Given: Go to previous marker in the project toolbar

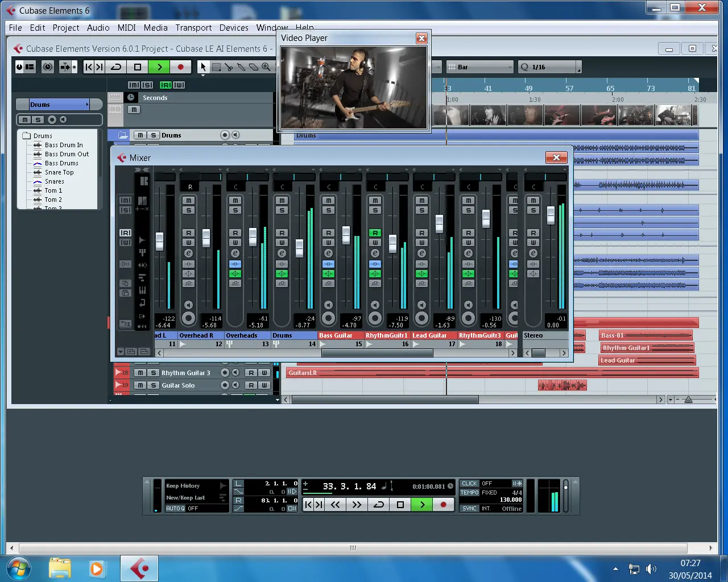Looking at the screenshot, I should (89, 67).
